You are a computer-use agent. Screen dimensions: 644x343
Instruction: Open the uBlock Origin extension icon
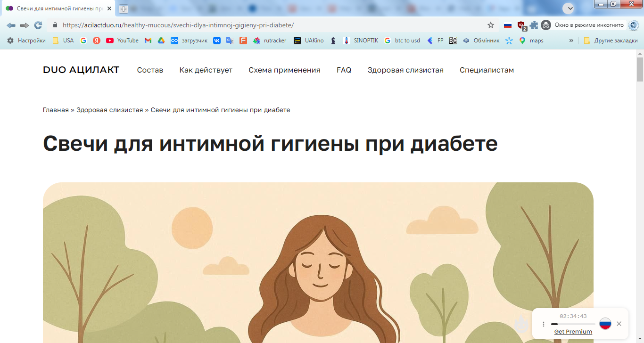pos(521,25)
